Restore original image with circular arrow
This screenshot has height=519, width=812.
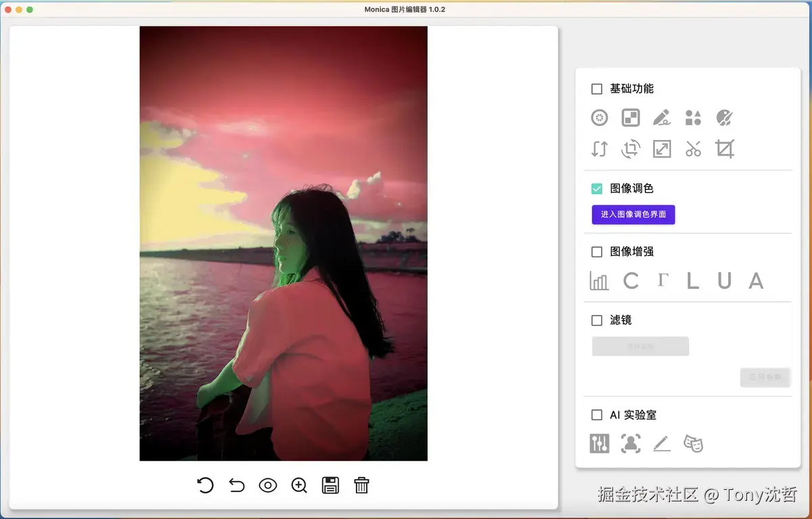point(205,485)
